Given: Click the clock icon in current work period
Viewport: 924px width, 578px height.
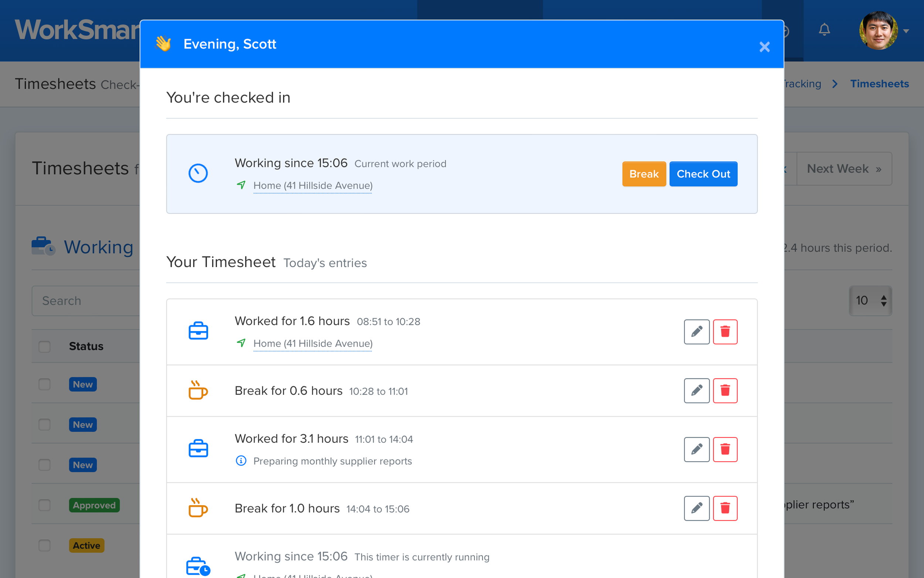Looking at the screenshot, I should tap(198, 173).
